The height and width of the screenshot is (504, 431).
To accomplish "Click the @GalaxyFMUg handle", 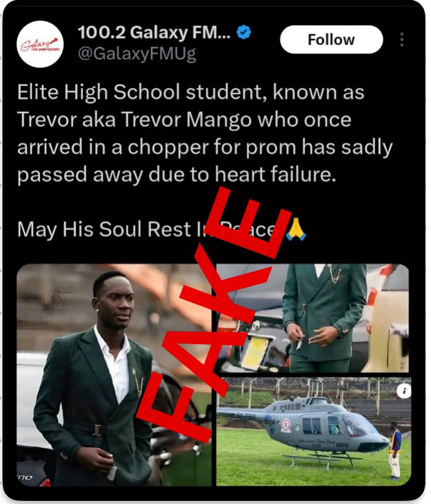I will pyautogui.click(x=137, y=53).
